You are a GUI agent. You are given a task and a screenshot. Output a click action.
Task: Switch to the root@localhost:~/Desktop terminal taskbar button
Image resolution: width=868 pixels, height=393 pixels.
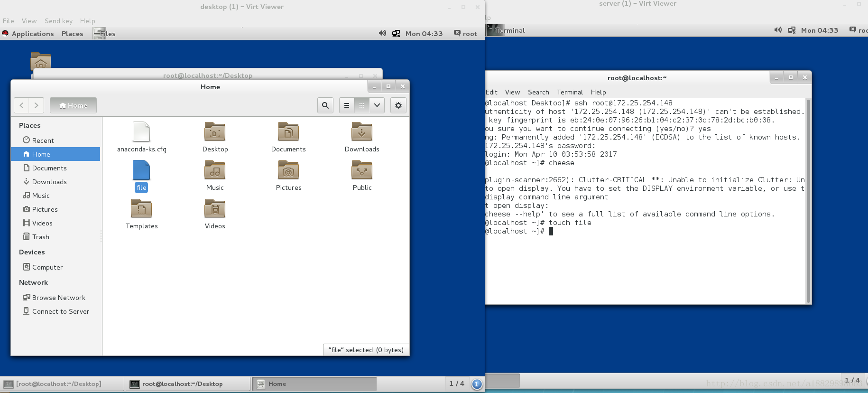pyautogui.click(x=187, y=384)
